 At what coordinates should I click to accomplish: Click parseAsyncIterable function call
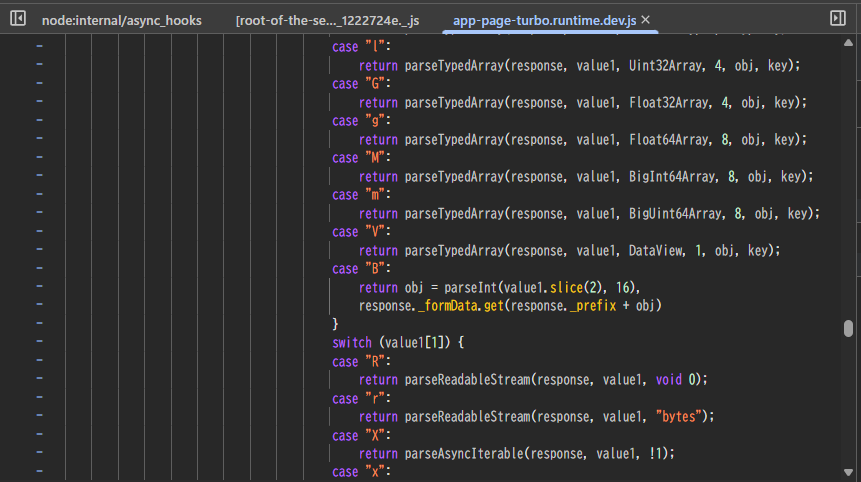tap(464, 454)
